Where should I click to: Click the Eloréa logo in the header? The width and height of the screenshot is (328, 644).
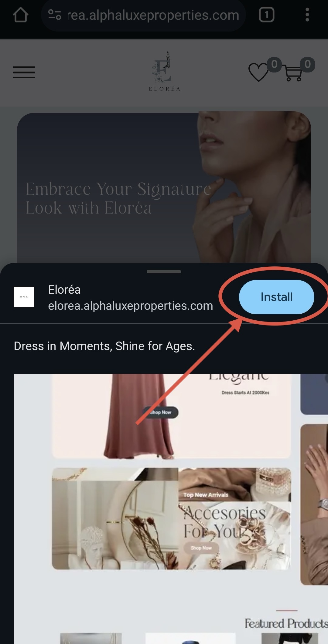pyautogui.click(x=164, y=72)
